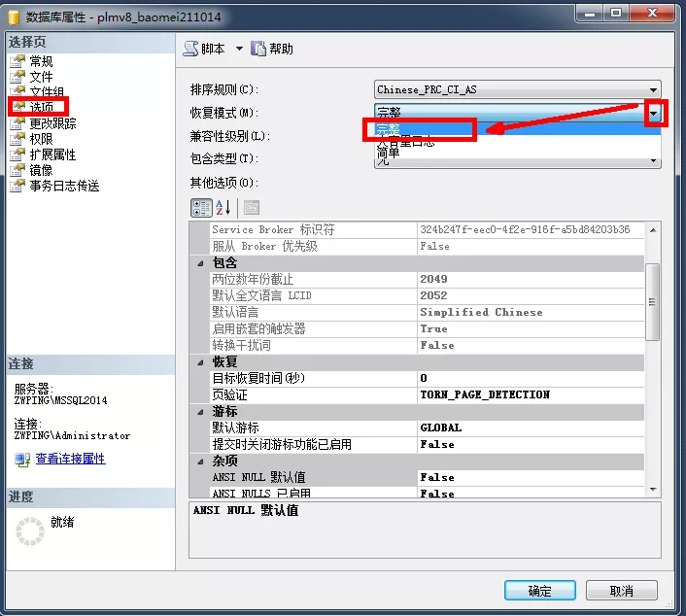686x616 pixels.
Task: Click the property pages icon in grid toolbar
Action: (251, 207)
